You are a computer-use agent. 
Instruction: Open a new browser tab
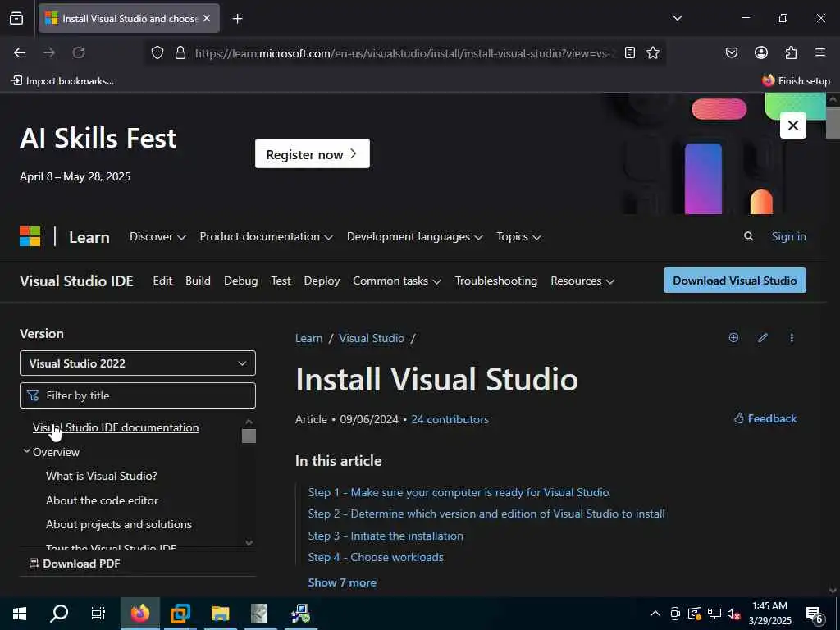click(x=237, y=19)
